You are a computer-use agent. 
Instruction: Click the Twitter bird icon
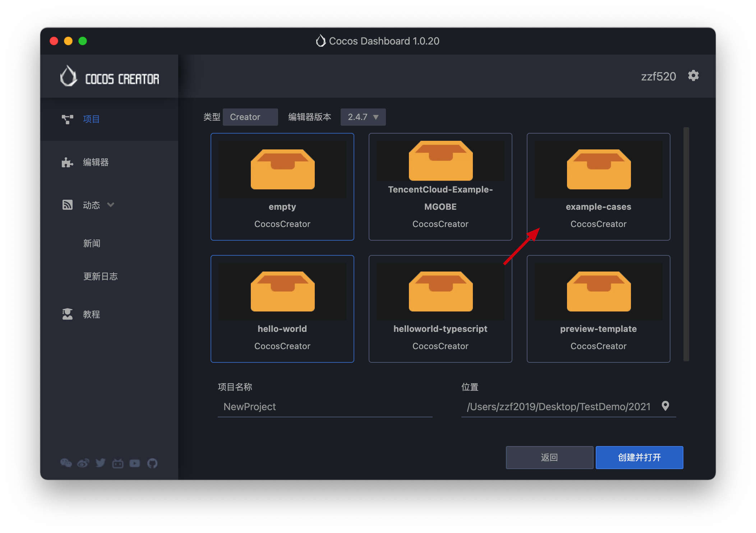(x=101, y=463)
